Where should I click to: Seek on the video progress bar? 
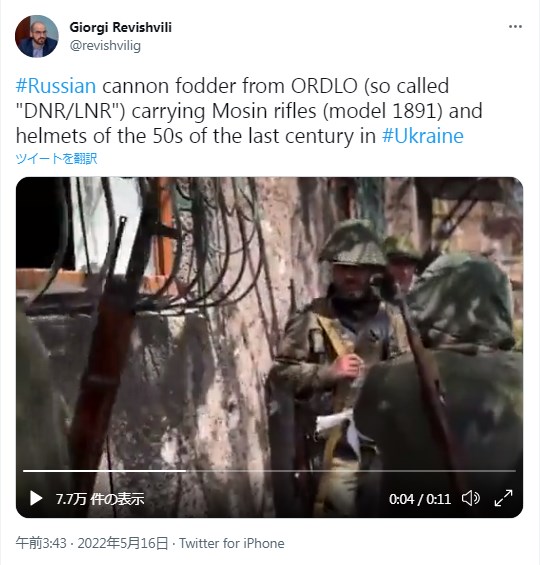coord(269,471)
